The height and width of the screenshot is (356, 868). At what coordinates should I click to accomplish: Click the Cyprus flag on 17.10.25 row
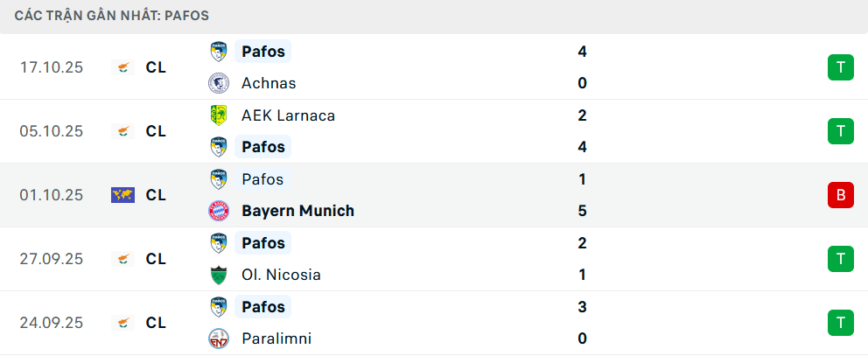122,67
